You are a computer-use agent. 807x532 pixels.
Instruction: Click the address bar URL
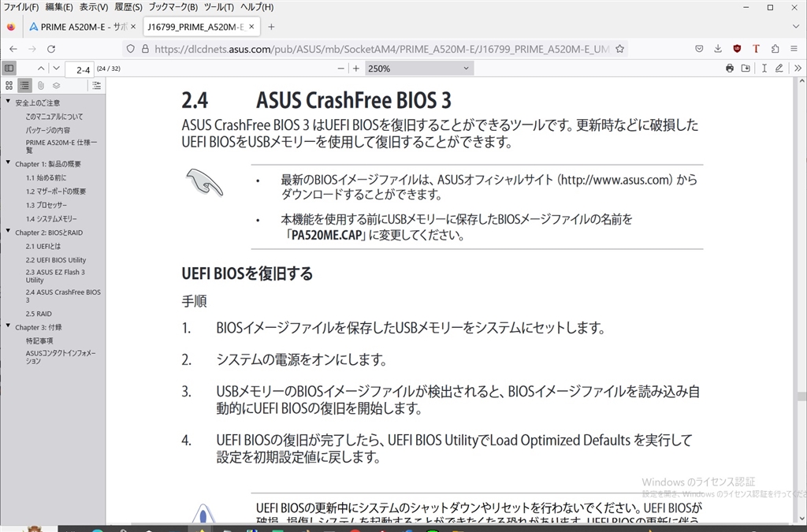(x=382, y=49)
